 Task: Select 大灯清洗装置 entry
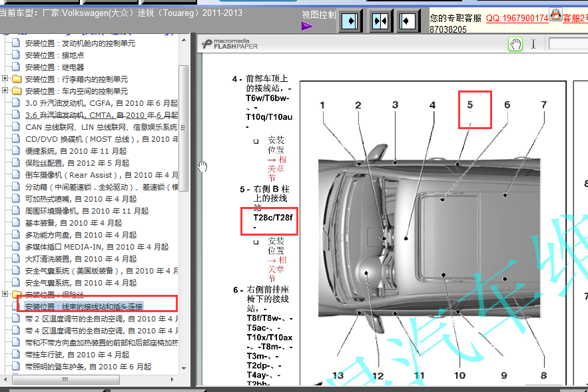[x=81, y=260]
